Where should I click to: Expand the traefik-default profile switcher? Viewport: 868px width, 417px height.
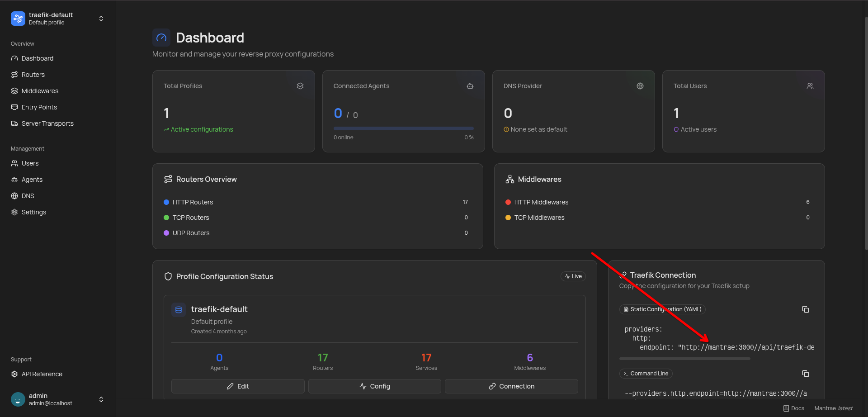tap(101, 19)
